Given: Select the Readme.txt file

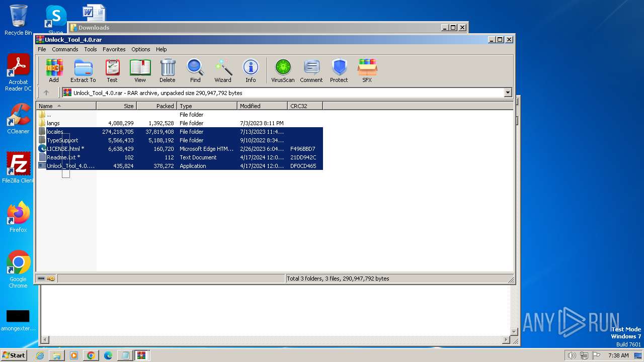Looking at the screenshot, I should 179,157.
